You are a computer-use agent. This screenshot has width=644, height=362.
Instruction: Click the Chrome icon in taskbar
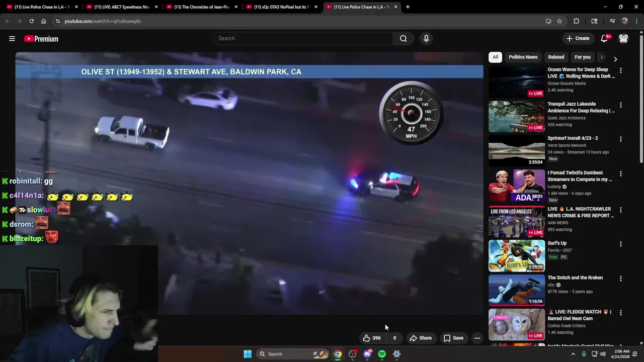click(338, 354)
